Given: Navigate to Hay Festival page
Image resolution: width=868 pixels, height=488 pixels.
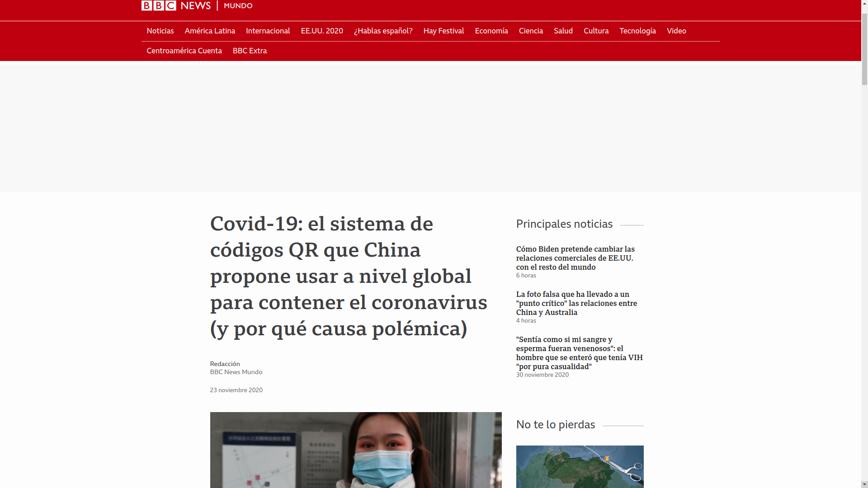Looking at the screenshot, I should 443,31.
